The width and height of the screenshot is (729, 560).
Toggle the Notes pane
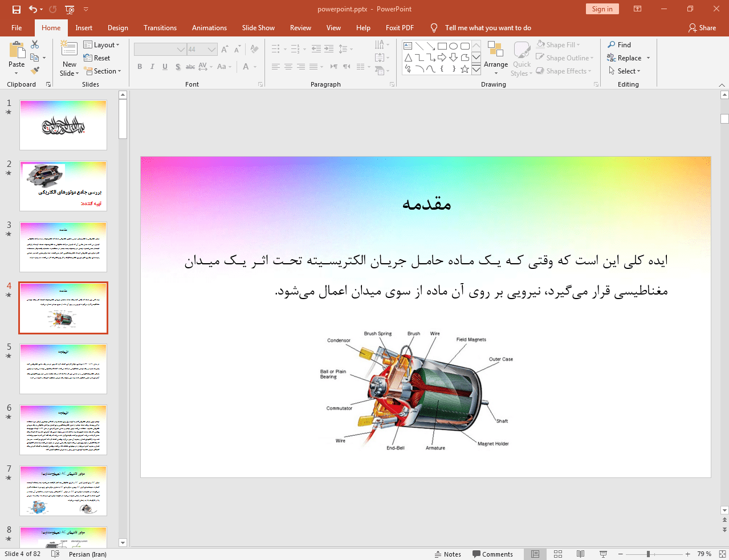click(447, 554)
